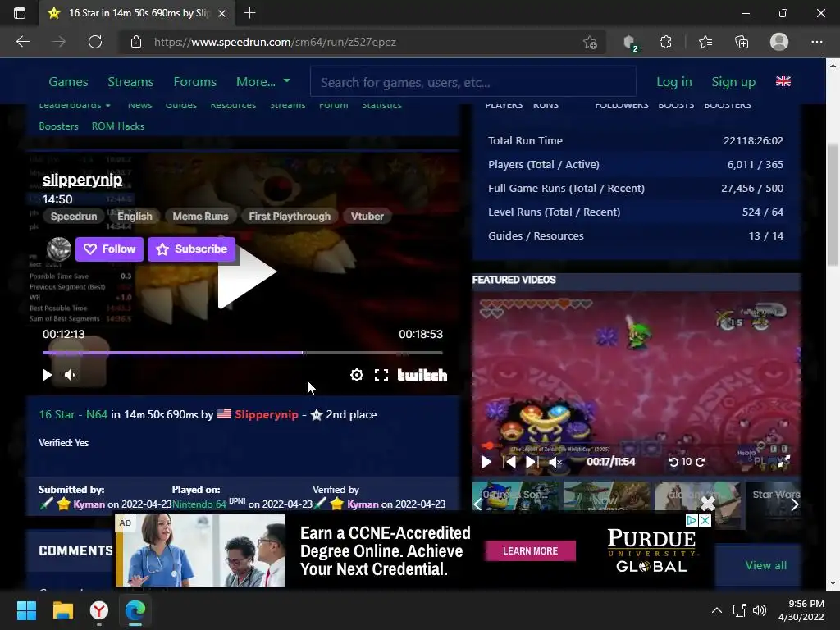Mute the Twitch player volume

(71, 375)
